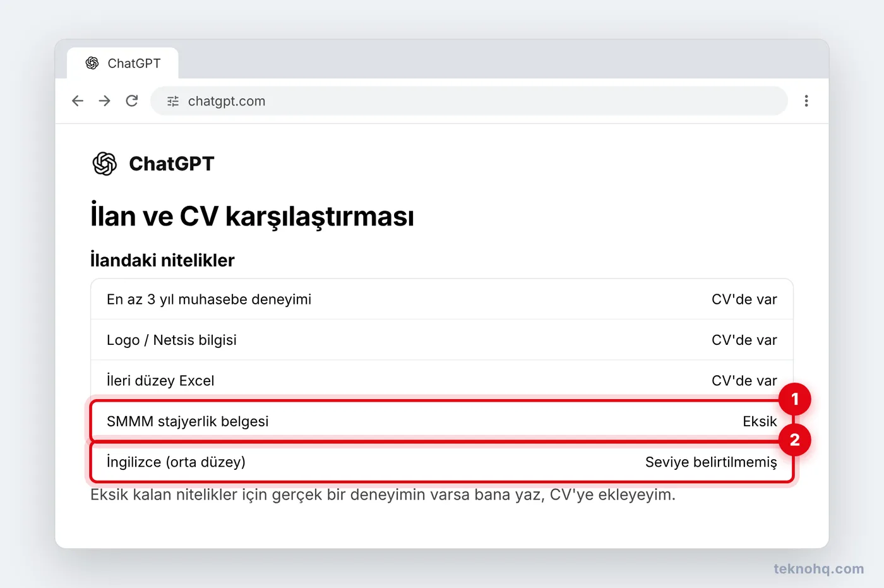Click "CV'de var" status for Logo / Netsis
The image size is (884, 588).
point(744,340)
